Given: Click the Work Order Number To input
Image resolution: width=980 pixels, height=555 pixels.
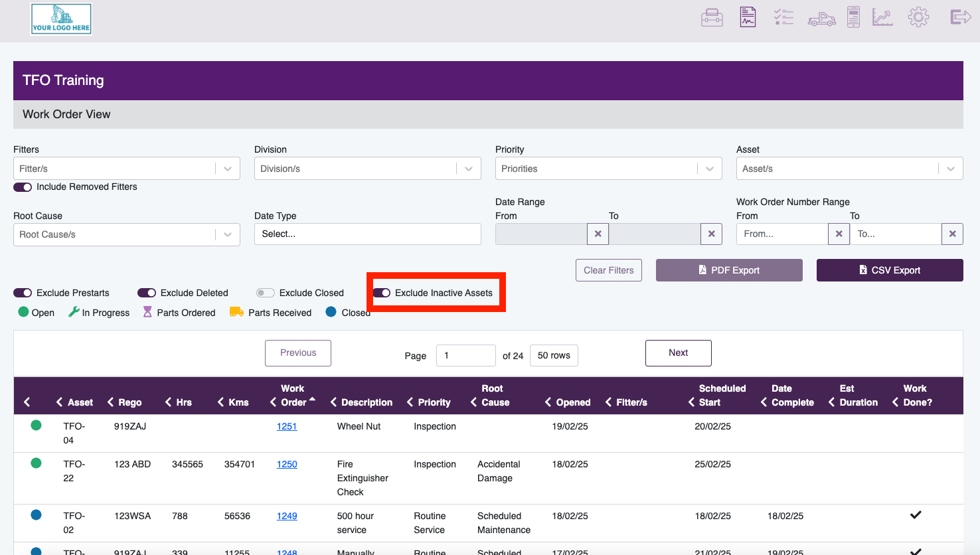Looking at the screenshot, I should pos(896,234).
